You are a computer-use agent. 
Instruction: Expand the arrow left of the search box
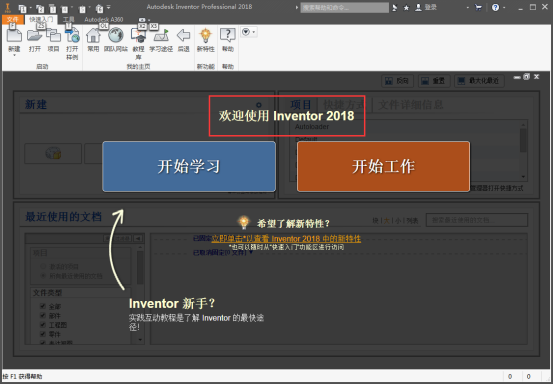point(297,7)
